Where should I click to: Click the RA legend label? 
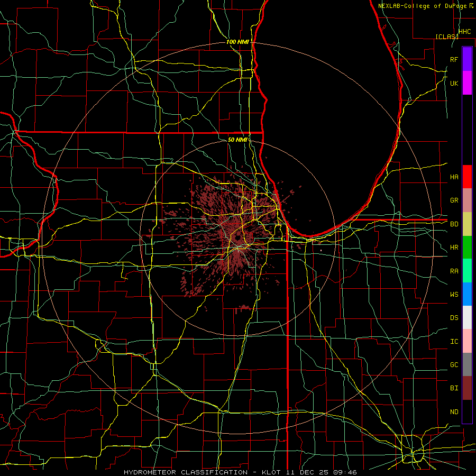click(454, 271)
